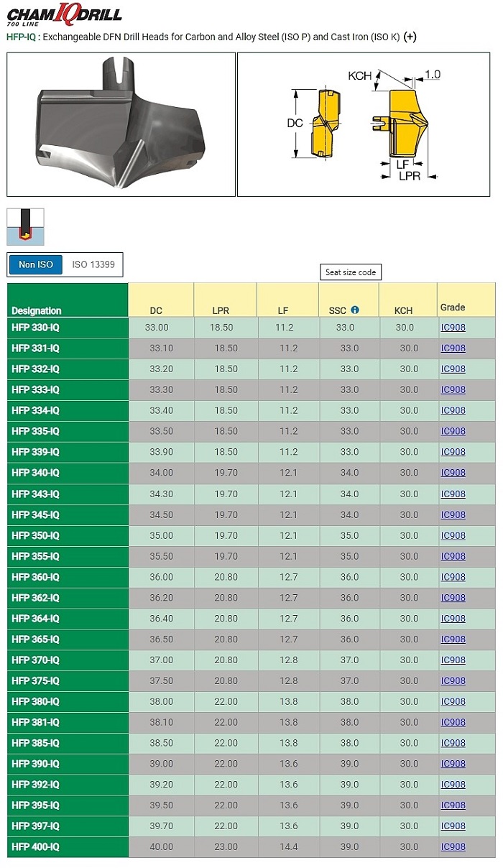503x868 pixels.
Task: Open IC908 grade link for HFP 364-IQ
Action: pos(453,619)
